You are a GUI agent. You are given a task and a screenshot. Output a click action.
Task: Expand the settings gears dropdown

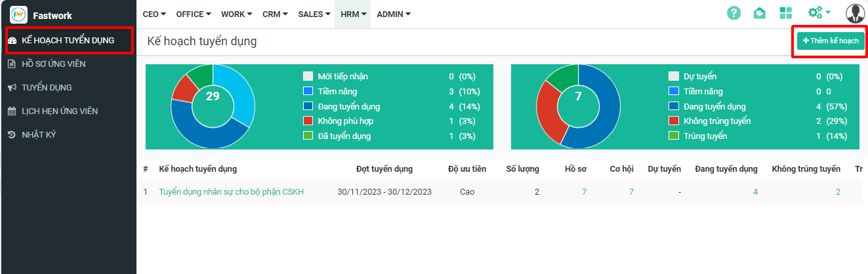pos(819,13)
